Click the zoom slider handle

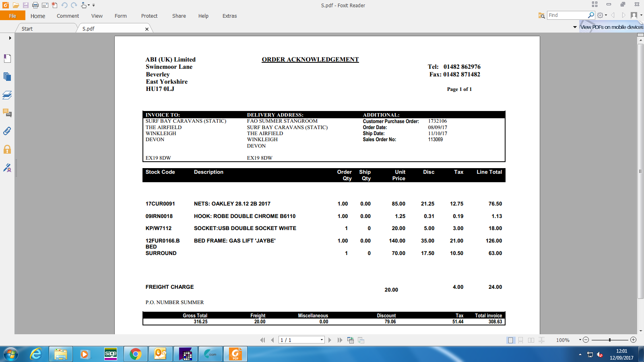pyautogui.click(x=610, y=340)
